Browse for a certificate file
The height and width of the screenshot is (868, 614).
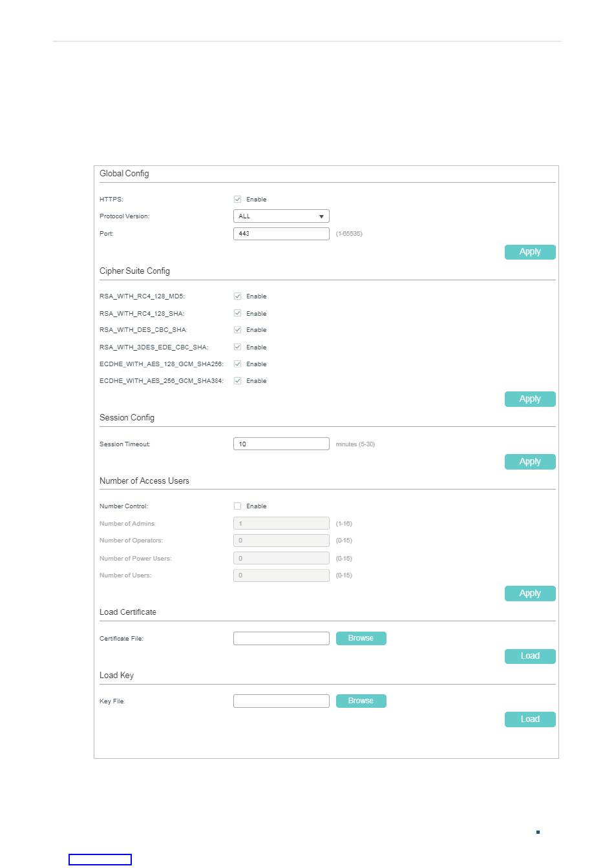361,638
